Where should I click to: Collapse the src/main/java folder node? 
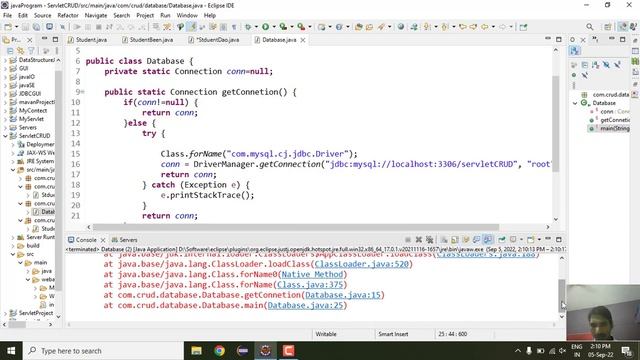coord(13,170)
